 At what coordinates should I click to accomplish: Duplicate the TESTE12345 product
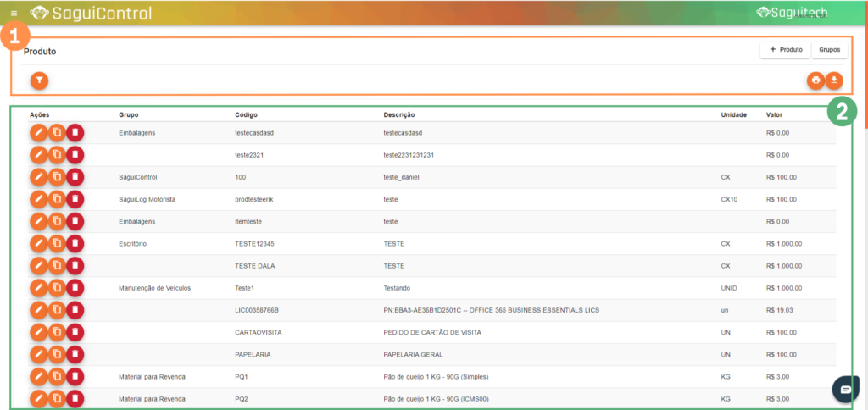[x=57, y=243]
